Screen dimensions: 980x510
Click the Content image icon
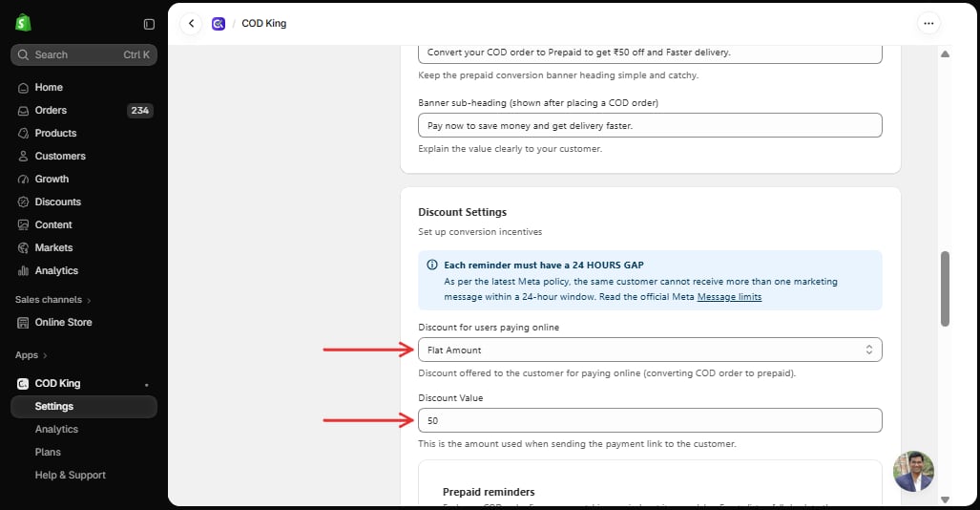click(23, 224)
